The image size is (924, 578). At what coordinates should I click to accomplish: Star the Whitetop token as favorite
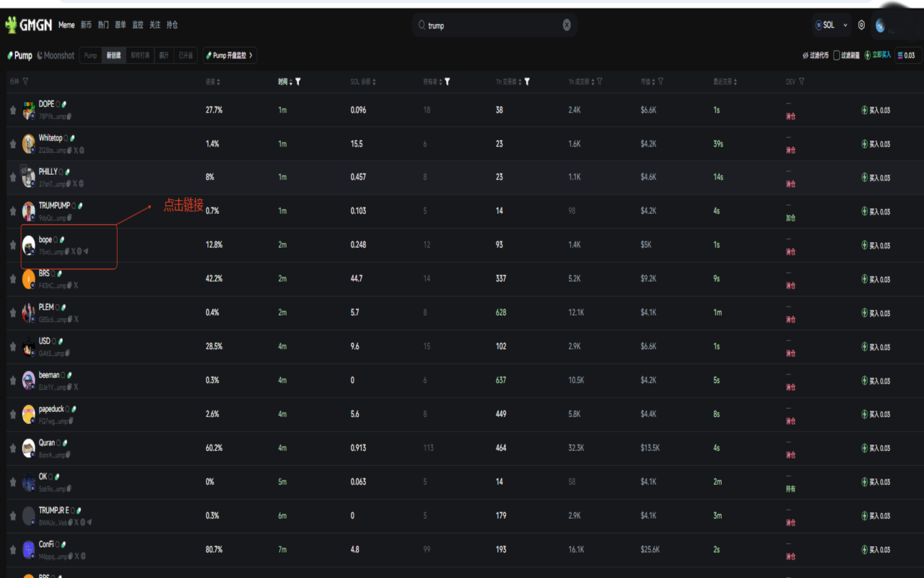(13, 144)
